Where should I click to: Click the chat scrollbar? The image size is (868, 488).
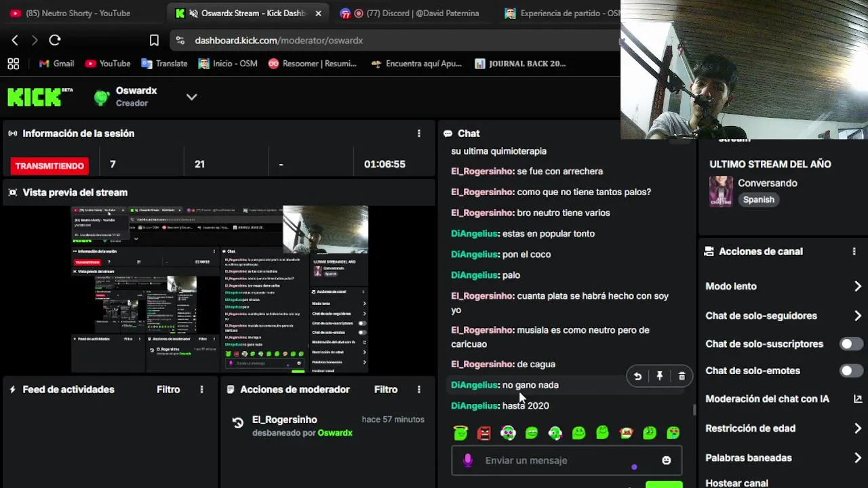point(694,409)
